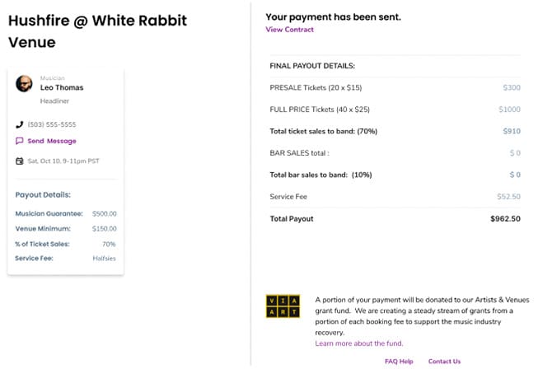Click the calendar icon by event date
The height and width of the screenshot is (392, 538).
pyautogui.click(x=20, y=161)
